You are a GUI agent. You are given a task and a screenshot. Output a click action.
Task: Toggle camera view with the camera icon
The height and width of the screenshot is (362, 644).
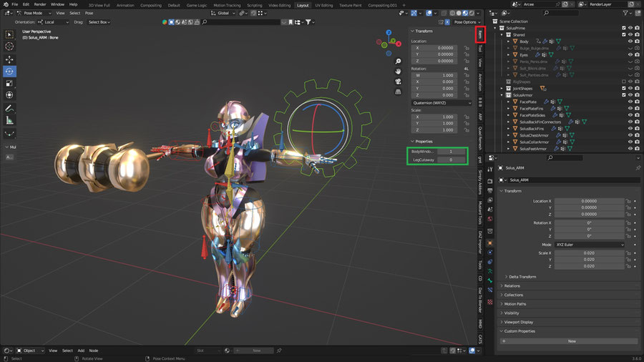[x=398, y=81]
